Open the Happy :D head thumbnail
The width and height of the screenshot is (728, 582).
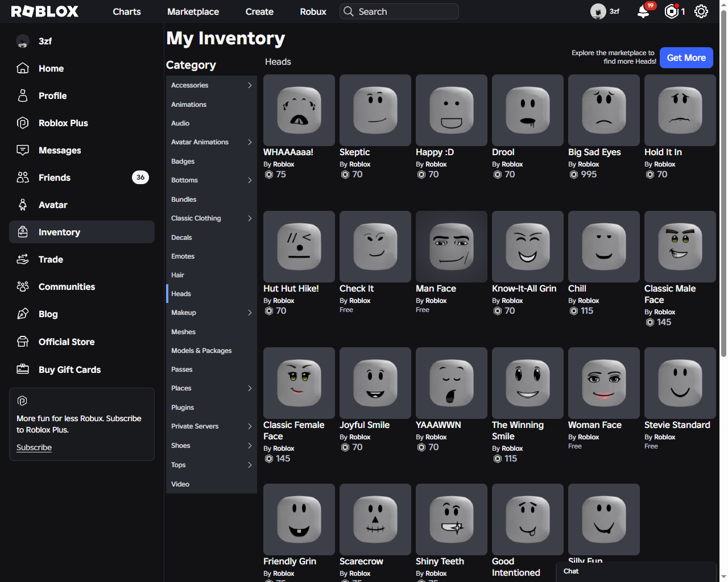tap(452, 110)
